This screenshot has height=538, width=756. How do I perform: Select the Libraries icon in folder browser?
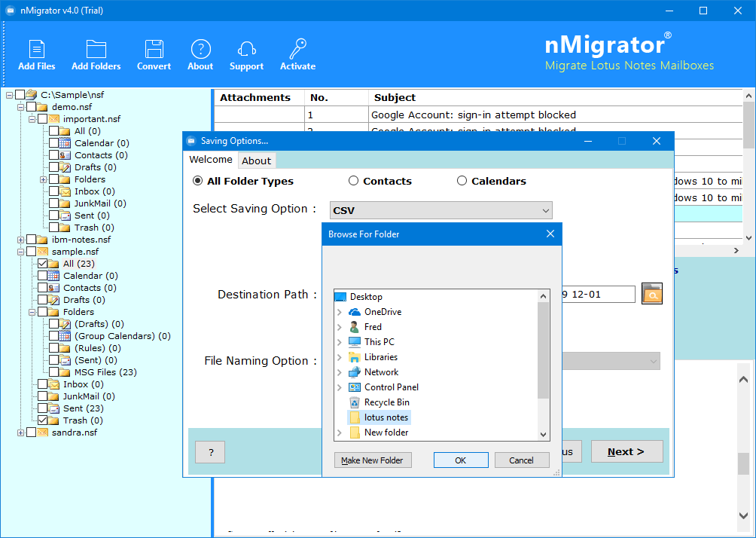coord(355,357)
